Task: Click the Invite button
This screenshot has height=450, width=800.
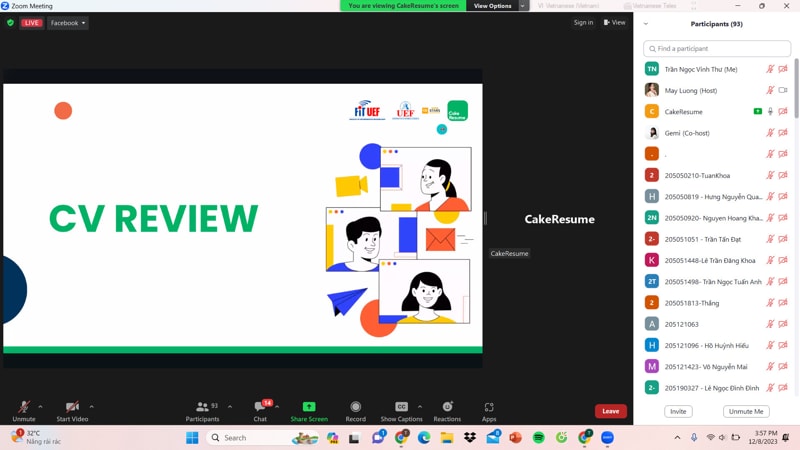Action: [678, 411]
